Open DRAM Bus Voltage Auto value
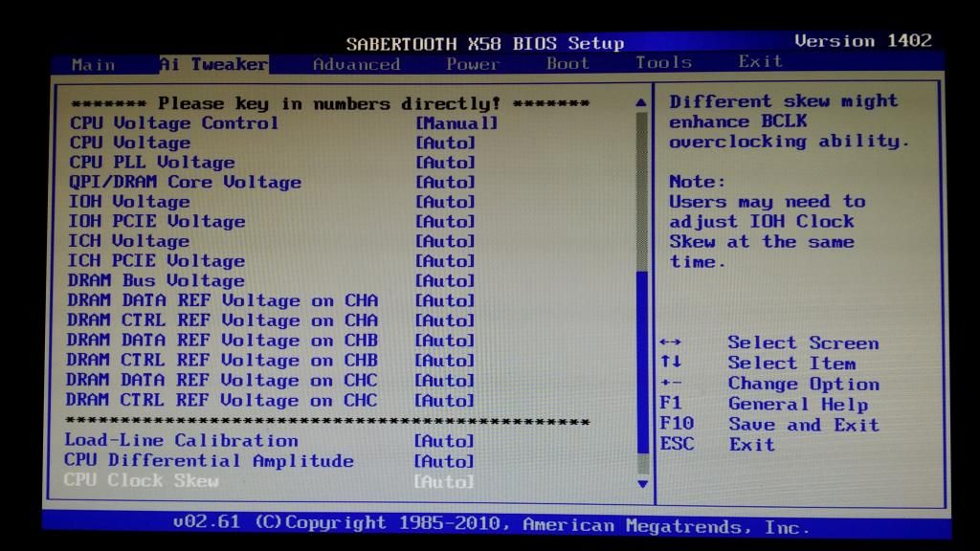 446,280
